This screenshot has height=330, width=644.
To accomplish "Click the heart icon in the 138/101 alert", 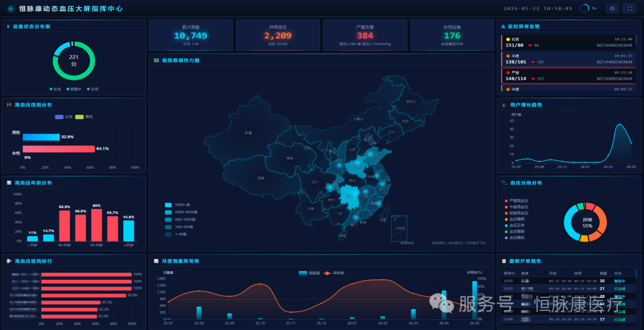I will [x=532, y=62].
